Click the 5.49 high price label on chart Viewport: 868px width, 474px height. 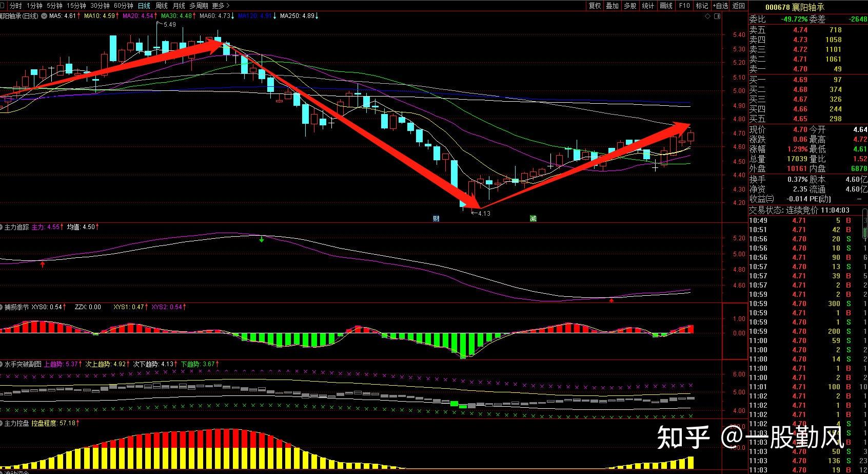(169, 25)
